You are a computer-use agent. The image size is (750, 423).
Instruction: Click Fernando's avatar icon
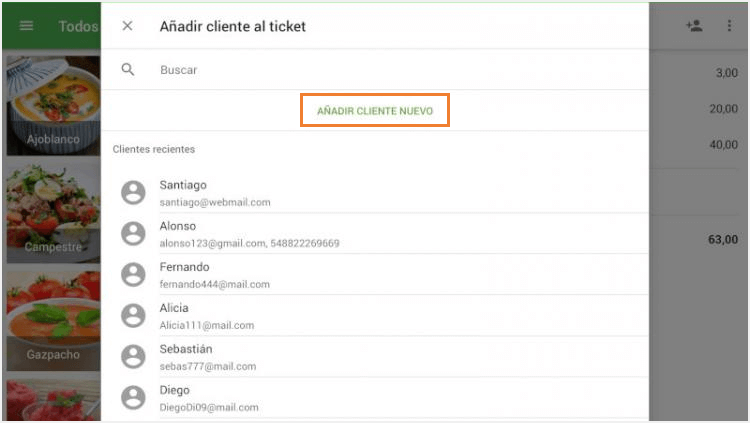tap(133, 275)
